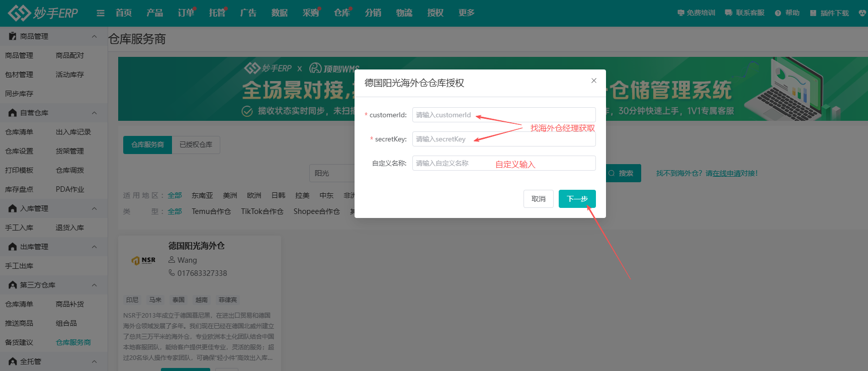868x371 pixels.
Task: Collapse the 商品管理 section chevron
Action: click(x=94, y=36)
